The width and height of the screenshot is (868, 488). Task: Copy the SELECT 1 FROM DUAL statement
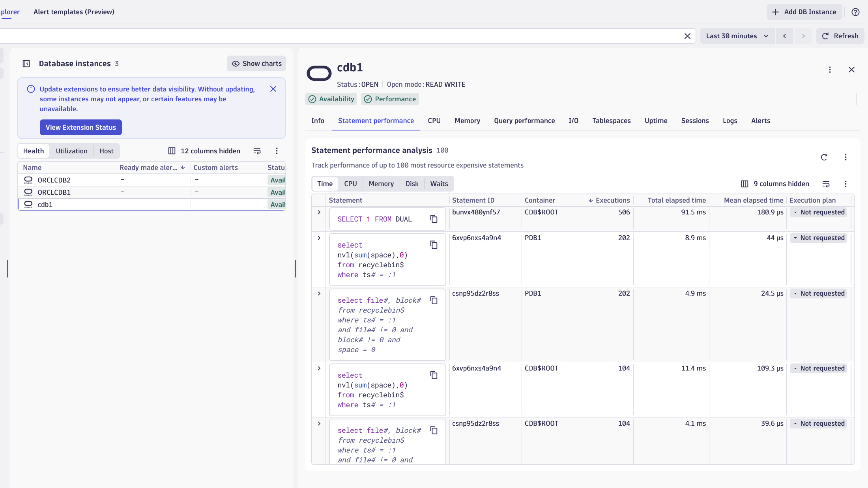(434, 219)
